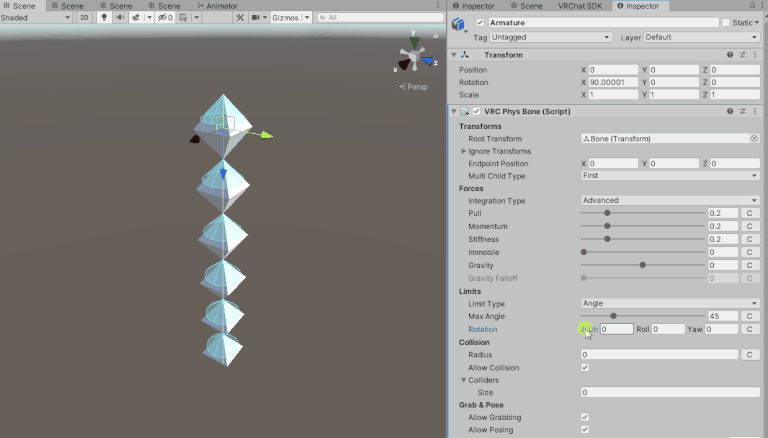Toggle scene audio speaker icon
768x438 pixels.
pos(120,18)
